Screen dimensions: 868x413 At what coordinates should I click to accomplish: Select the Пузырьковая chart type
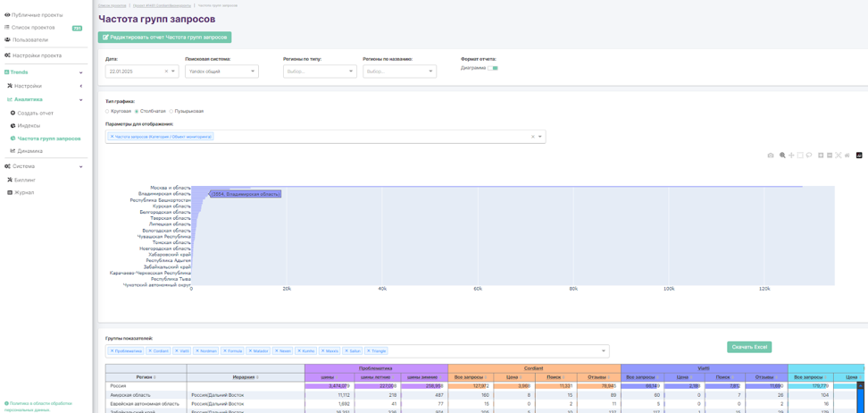[171, 111]
